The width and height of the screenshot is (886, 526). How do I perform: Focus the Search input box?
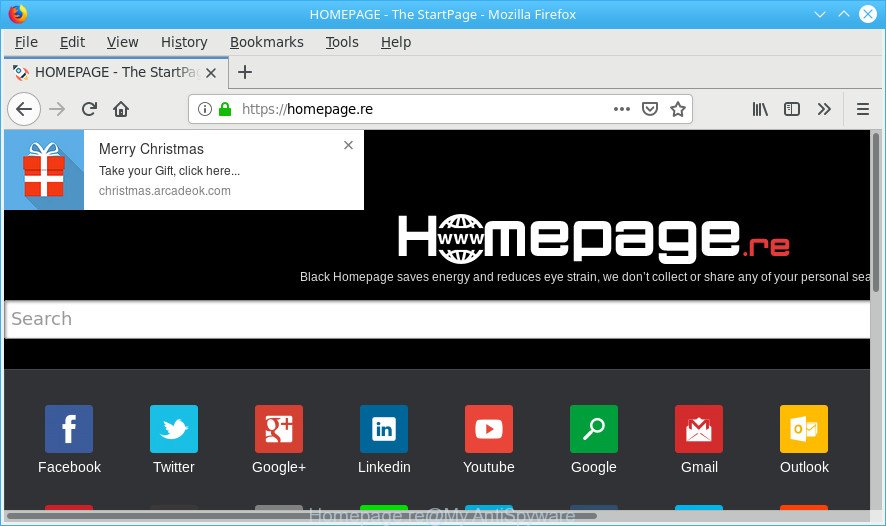coord(437,319)
